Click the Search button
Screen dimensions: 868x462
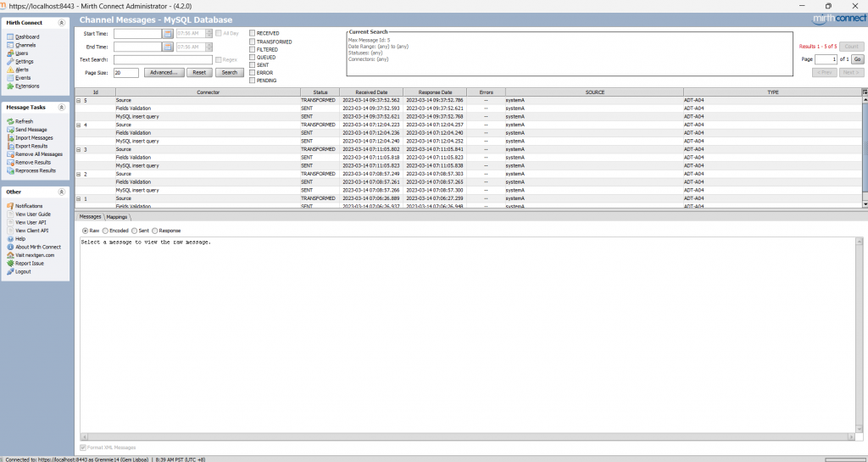[230, 73]
